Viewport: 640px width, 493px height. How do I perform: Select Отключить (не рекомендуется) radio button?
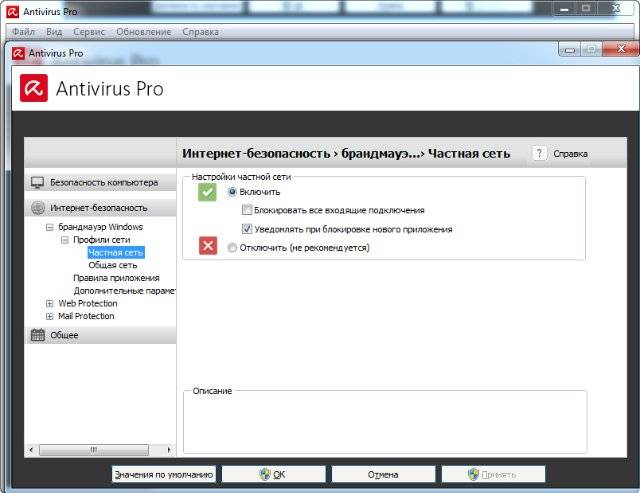point(232,248)
